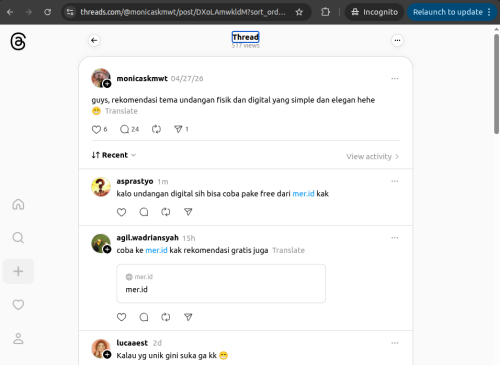Click Relaunch to update button

click(452, 12)
